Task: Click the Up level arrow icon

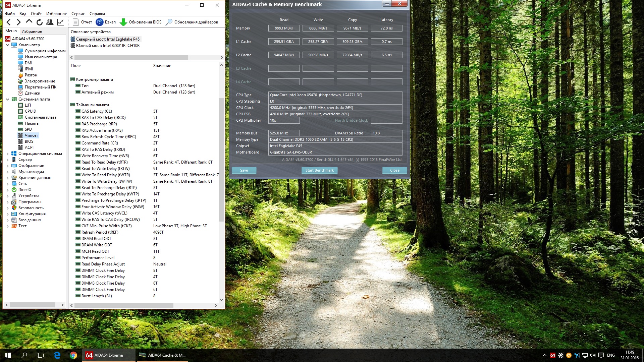Action: coord(29,22)
